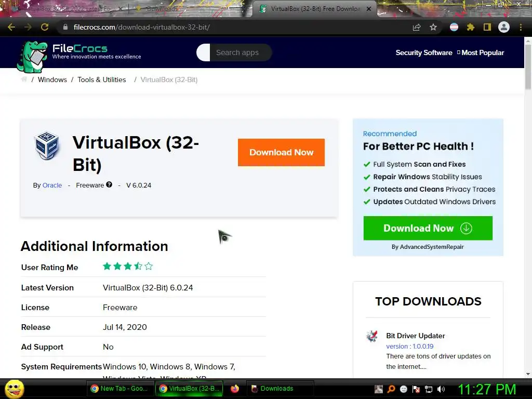This screenshot has height=399, width=532.
Task: Click the 'Additional Information' heading
Action: pyautogui.click(x=95, y=246)
